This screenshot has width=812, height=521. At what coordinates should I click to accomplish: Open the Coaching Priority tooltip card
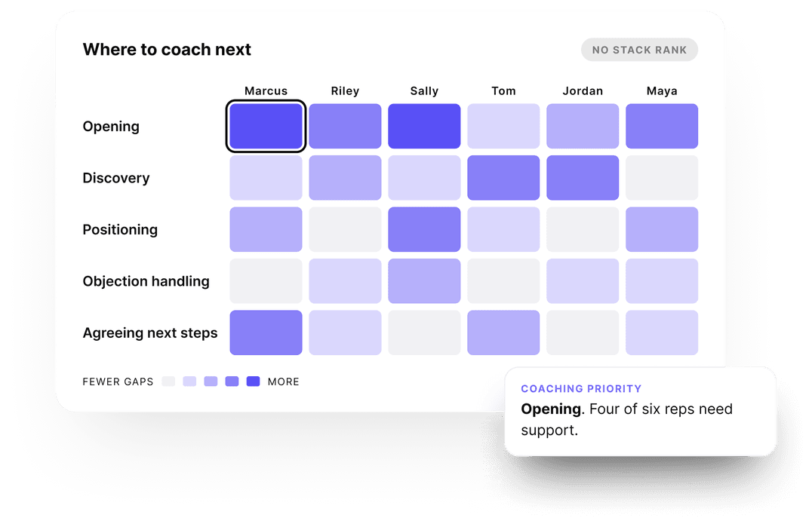click(x=641, y=412)
